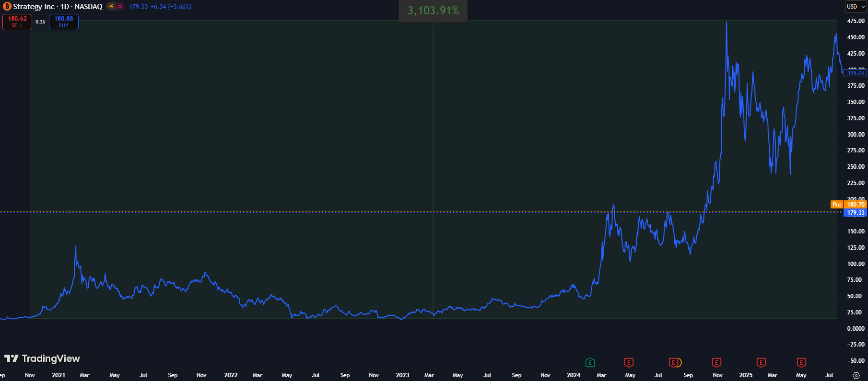Click the 3,103.91% measurement label
Viewport: 868px width, 381px height.
(433, 11)
